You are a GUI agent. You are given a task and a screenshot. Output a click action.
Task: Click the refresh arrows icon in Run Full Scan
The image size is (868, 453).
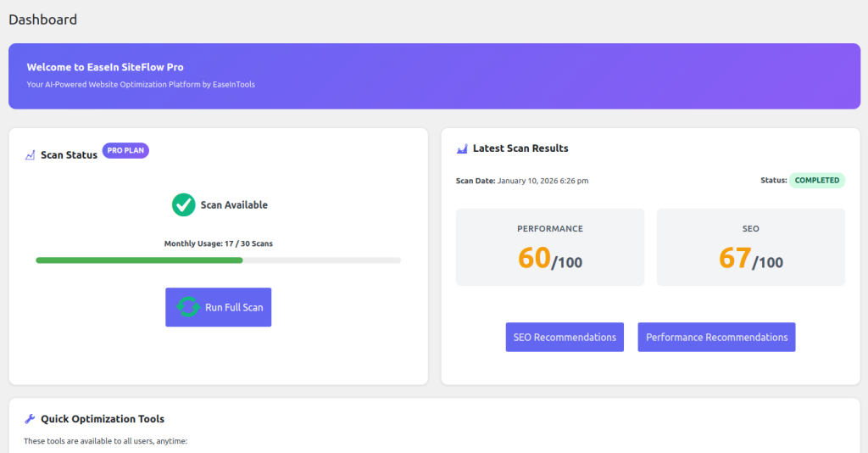[x=188, y=307]
